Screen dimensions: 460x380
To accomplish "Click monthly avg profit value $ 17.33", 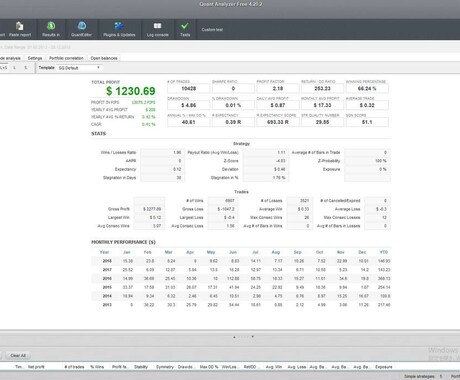I will 322,105.
